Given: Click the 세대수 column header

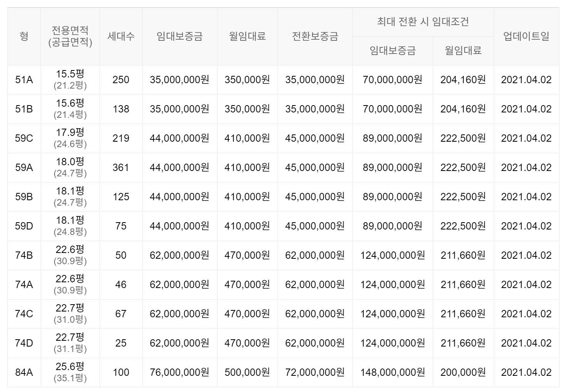Looking at the screenshot, I should coord(121,36).
